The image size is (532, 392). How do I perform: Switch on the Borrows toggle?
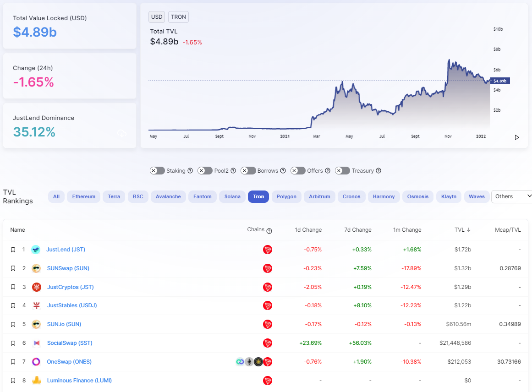coord(248,171)
